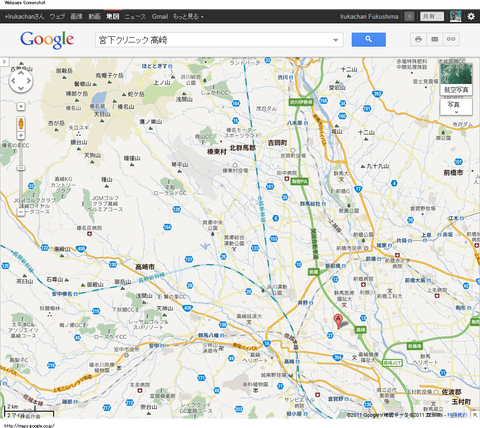Zoom out with the minus button
This screenshot has height=428, width=480.
tap(21, 212)
